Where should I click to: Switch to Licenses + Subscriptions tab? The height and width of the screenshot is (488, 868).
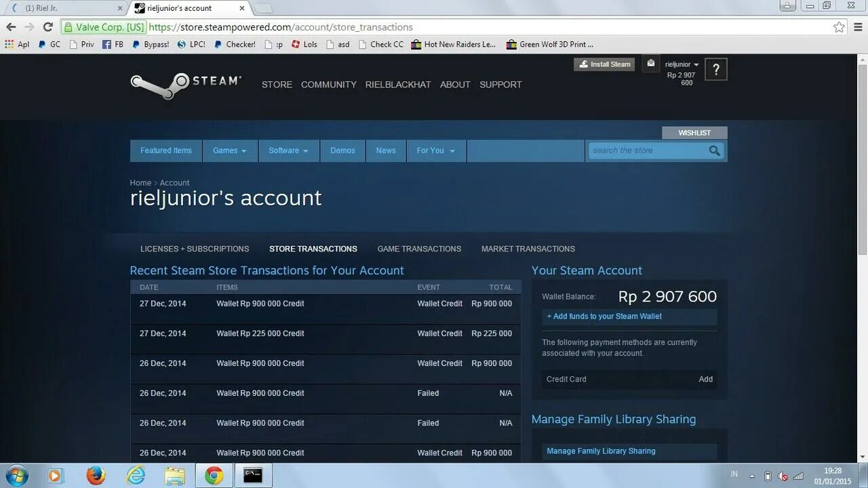(195, 249)
